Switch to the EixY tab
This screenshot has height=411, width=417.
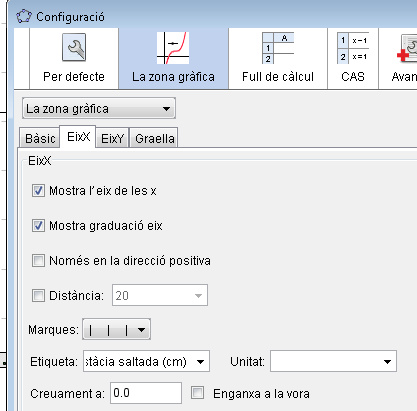[x=112, y=138]
